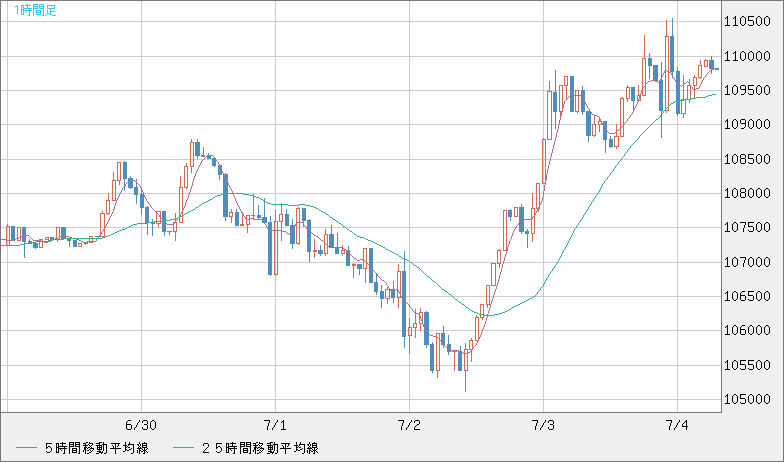Click the 108000 price axis label
Viewport: 784px width, 462px height.
tap(747, 194)
